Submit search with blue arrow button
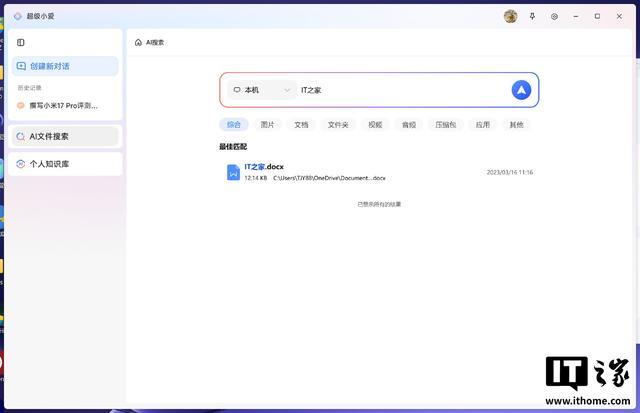Screen dimensions: 640x413 (521, 90)
